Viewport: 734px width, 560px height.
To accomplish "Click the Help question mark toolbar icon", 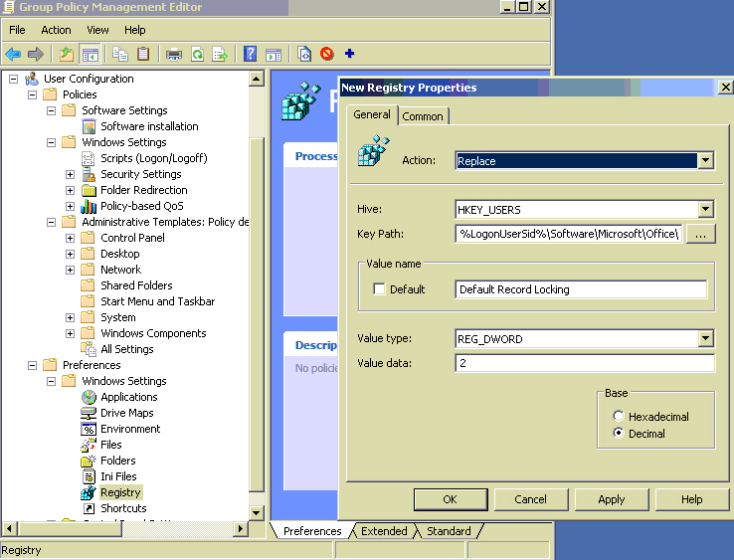I will pos(250,54).
